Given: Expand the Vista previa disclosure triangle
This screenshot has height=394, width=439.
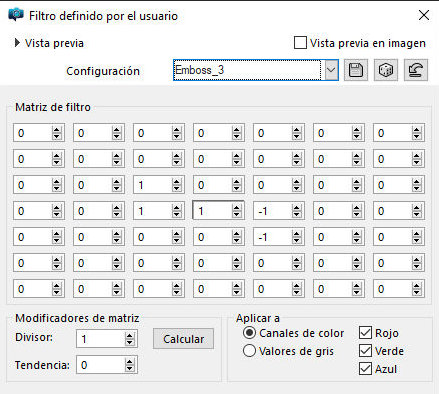Looking at the screenshot, I should pyautogui.click(x=17, y=43).
